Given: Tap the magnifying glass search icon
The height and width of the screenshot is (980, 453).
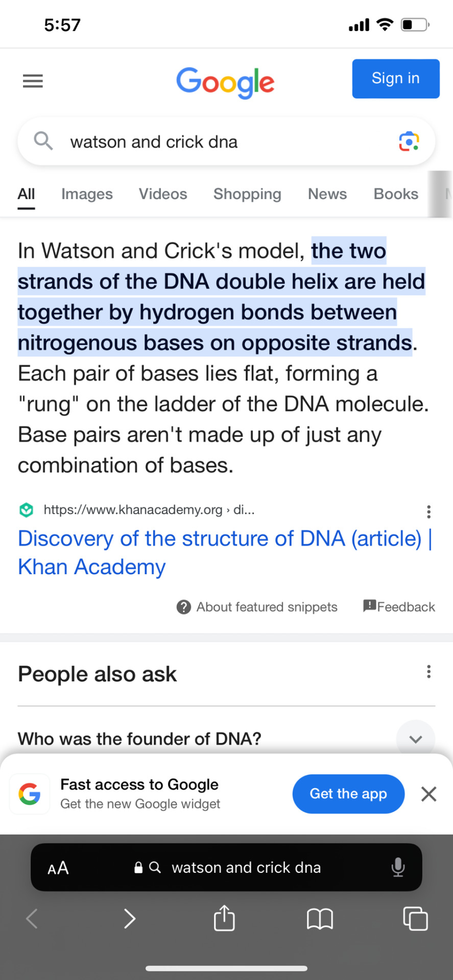Looking at the screenshot, I should [x=43, y=140].
